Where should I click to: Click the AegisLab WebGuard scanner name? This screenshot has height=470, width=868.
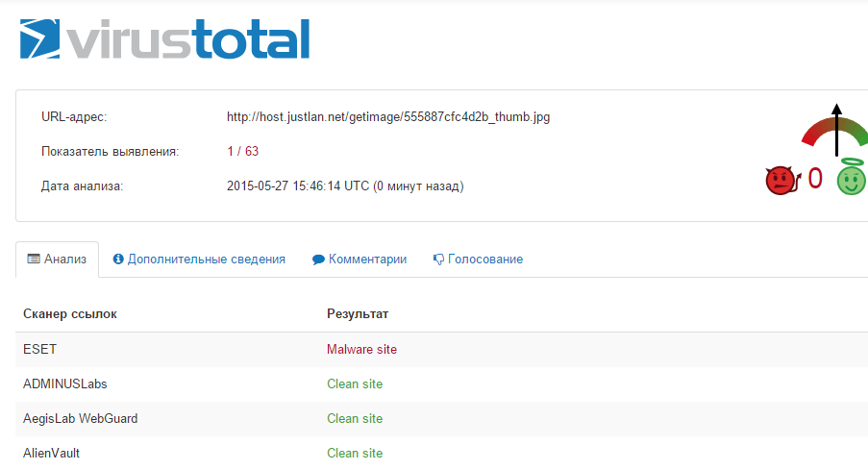(x=81, y=418)
